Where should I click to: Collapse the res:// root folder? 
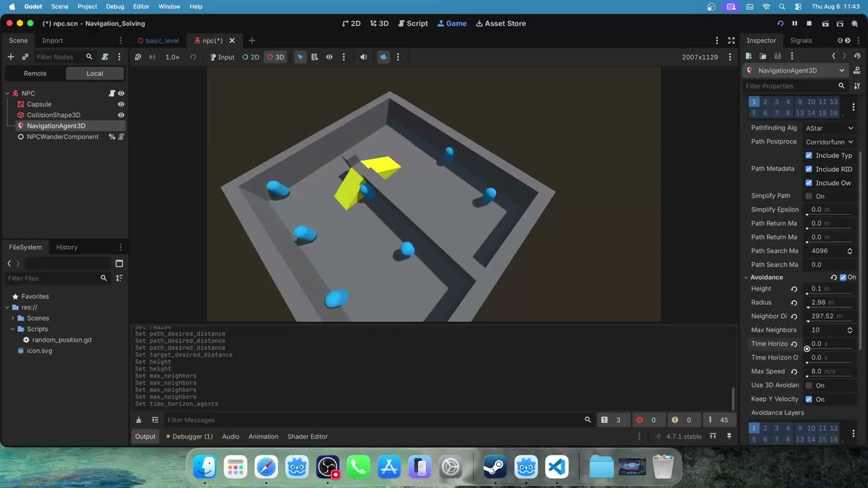pyautogui.click(x=7, y=308)
